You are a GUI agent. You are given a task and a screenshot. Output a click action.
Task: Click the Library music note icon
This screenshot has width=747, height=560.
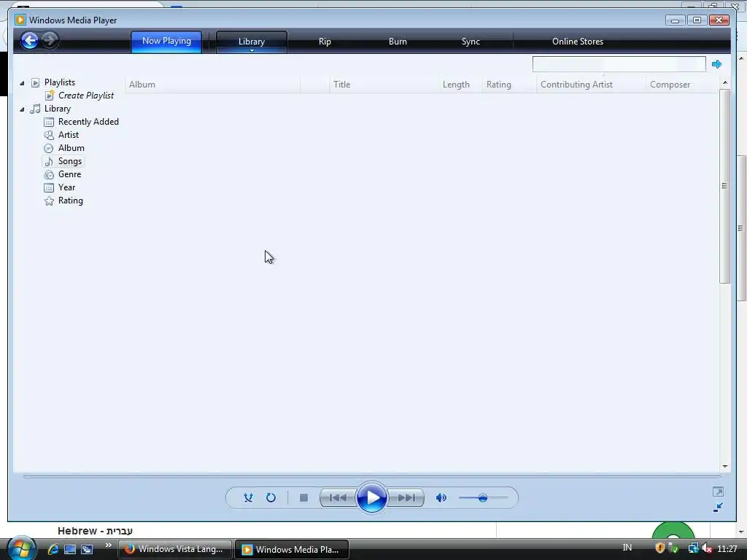tap(35, 109)
